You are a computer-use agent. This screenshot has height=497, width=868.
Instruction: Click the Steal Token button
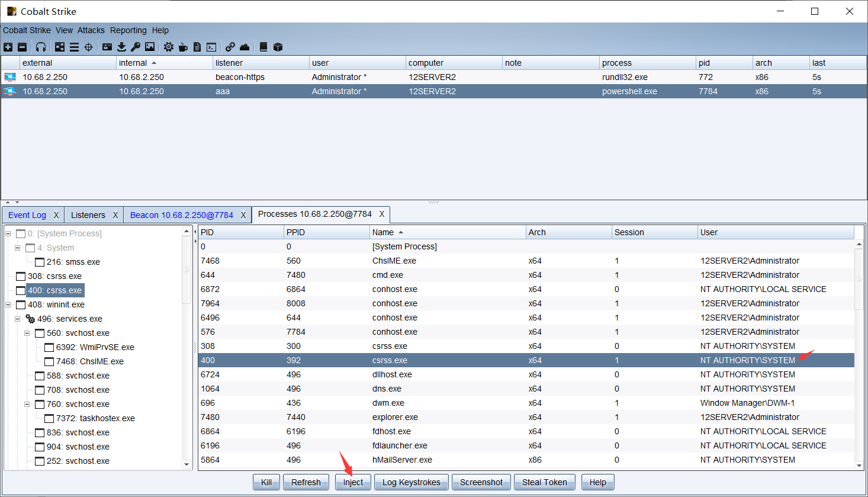[545, 482]
